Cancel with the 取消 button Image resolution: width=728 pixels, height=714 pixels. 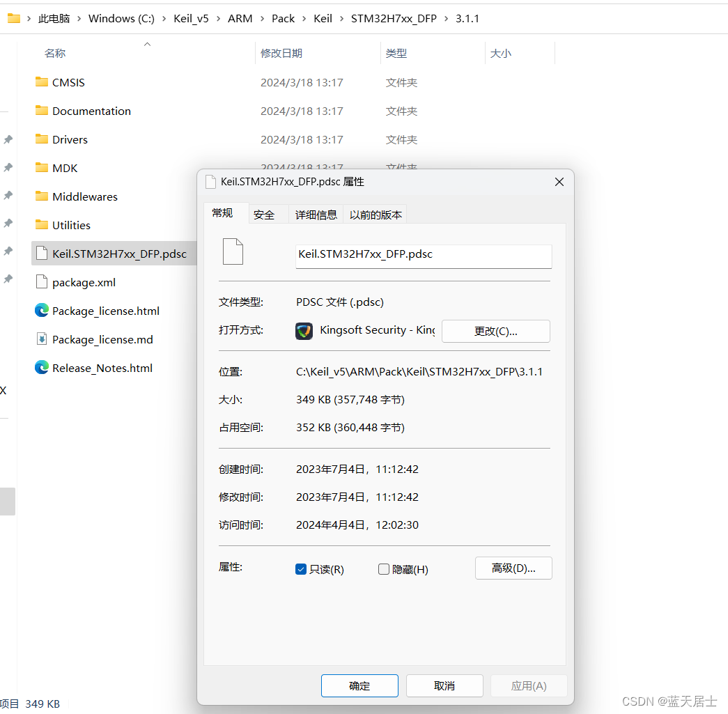(x=444, y=685)
